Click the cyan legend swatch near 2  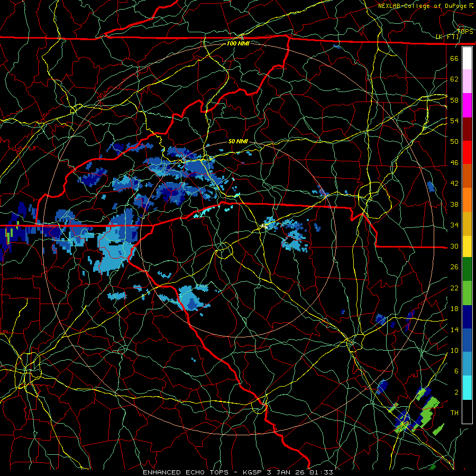[467, 388]
